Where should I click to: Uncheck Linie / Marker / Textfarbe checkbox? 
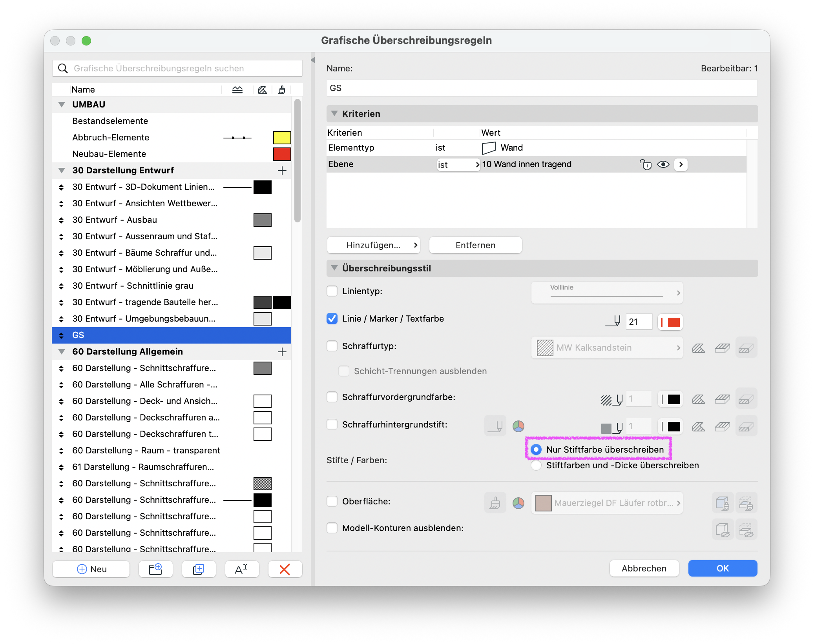pyautogui.click(x=332, y=318)
